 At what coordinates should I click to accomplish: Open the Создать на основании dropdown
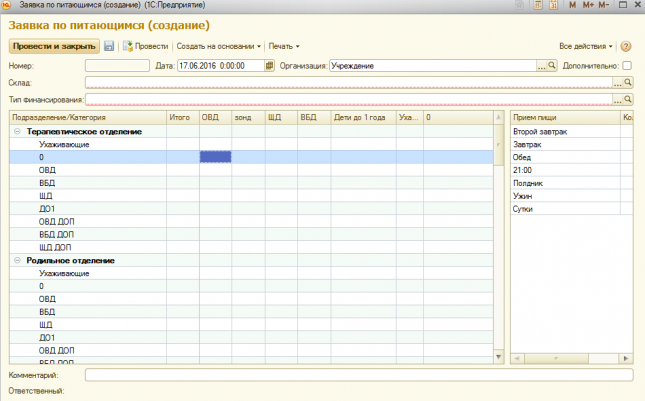pos(218,46)
